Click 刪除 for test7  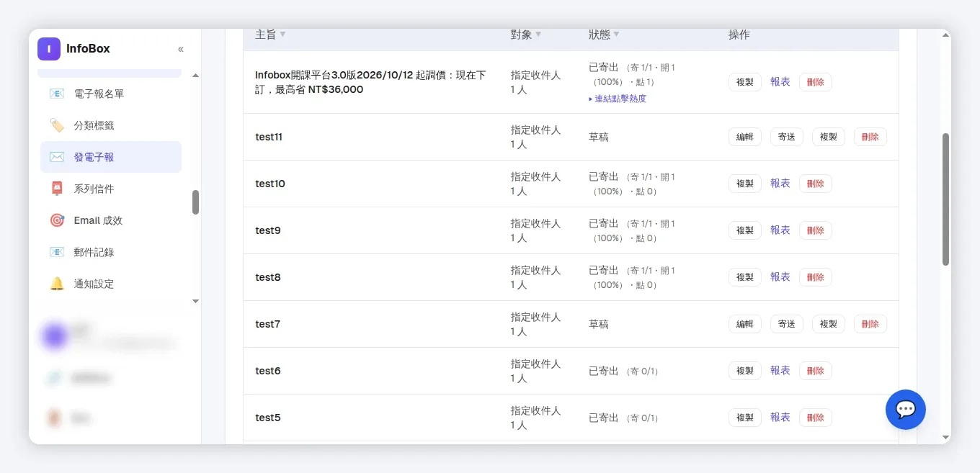(870, 324)
